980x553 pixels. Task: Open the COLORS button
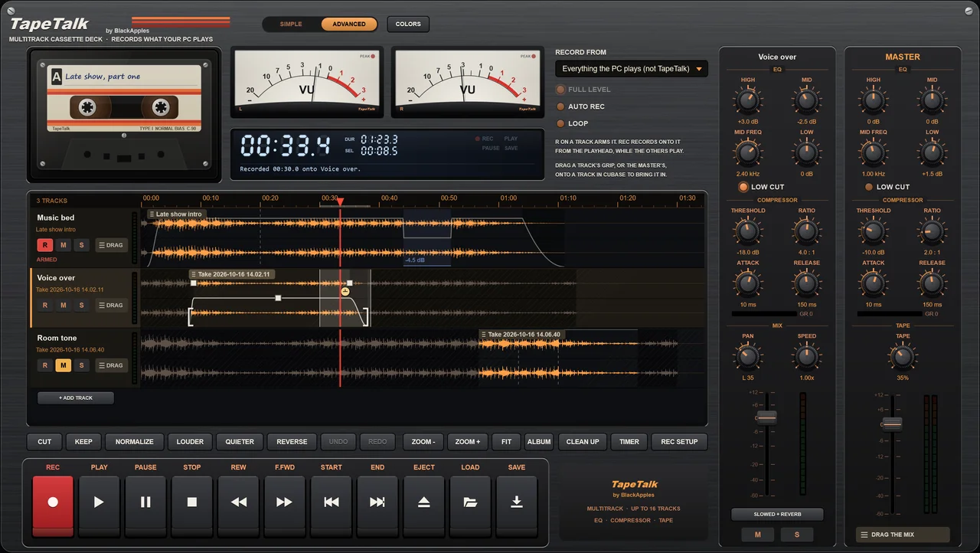pyautogui.click(x=408, y=25)
